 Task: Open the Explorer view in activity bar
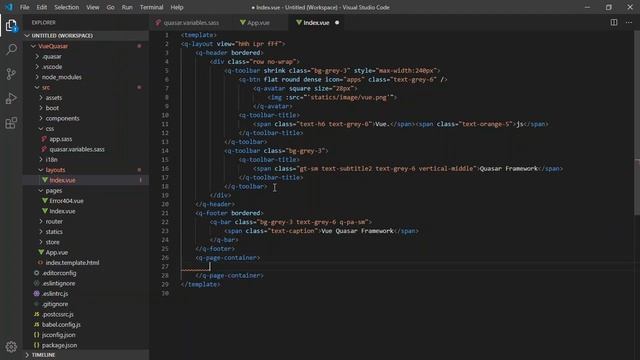click(11, 26)
